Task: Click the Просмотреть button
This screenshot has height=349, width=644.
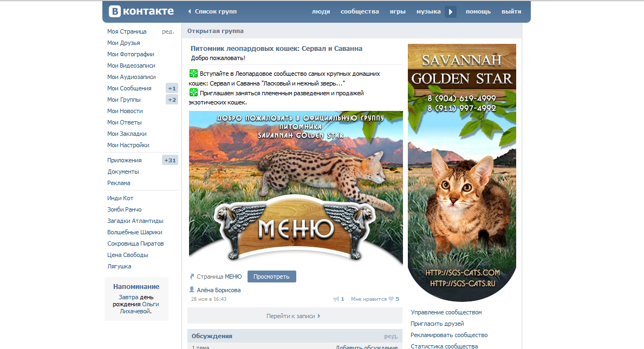Action: [271, 276]
